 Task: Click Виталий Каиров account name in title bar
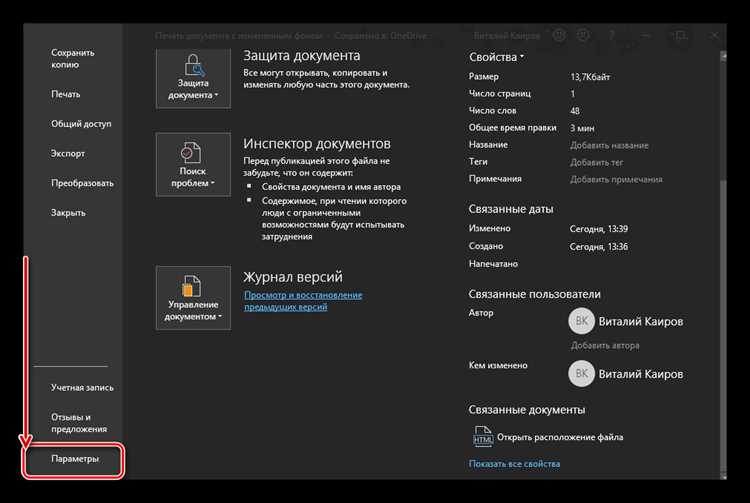(x=507, y=36)
